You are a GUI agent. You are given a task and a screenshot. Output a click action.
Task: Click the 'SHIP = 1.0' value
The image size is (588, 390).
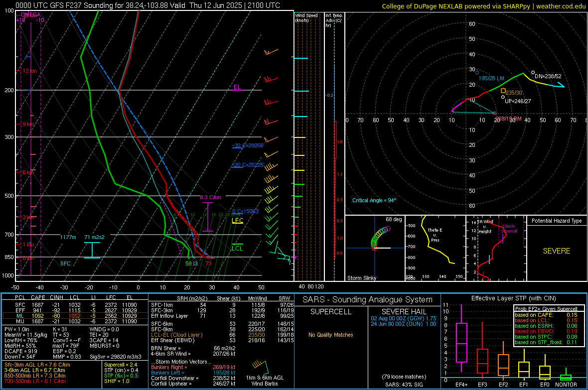coord(117,381)
